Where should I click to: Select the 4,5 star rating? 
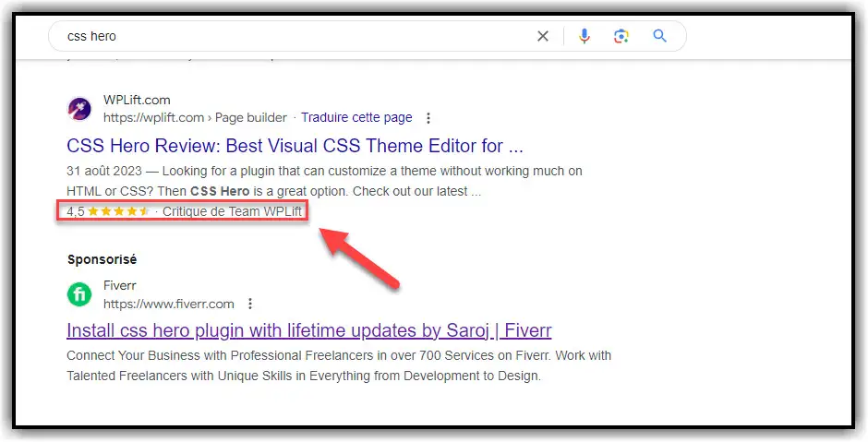[109, 211]
